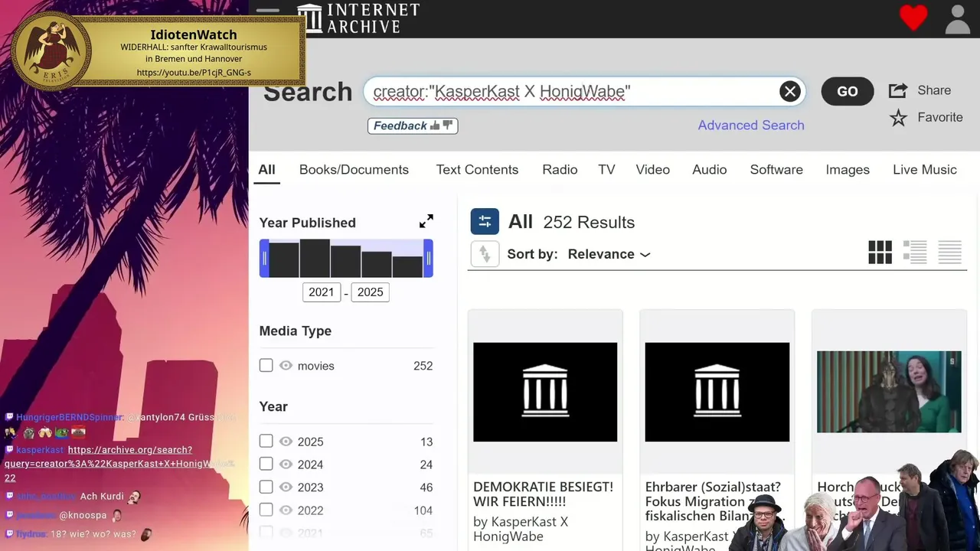Check the 2024 year checkbox

pyautogui.click(x=266, y=464)
